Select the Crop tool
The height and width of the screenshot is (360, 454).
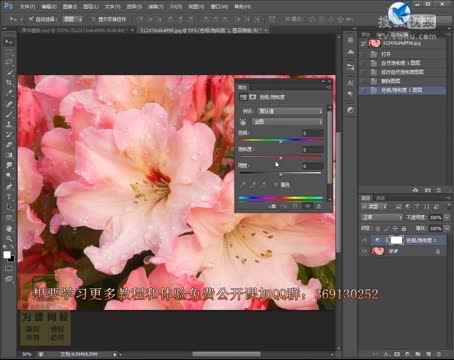click(x=9, y=83)
